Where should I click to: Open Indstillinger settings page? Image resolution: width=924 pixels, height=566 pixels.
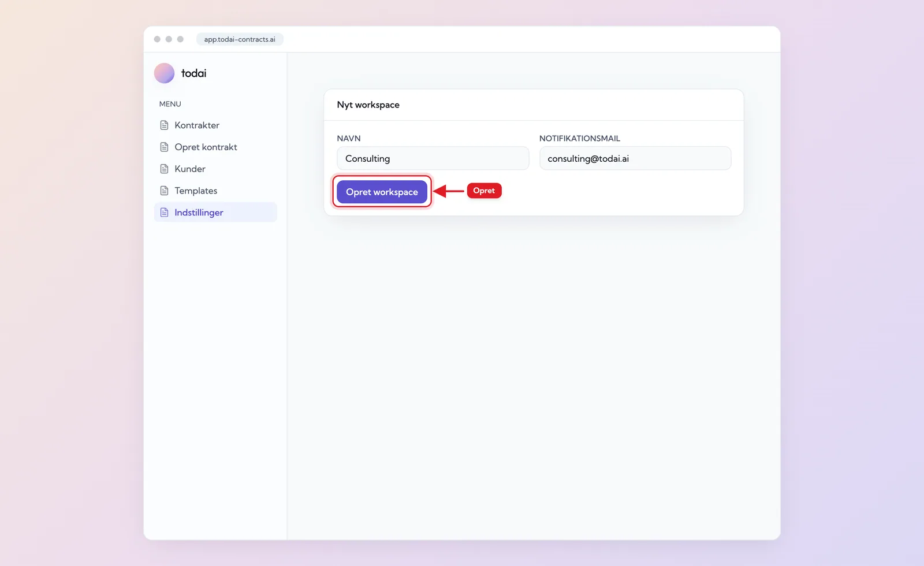(x=215, y=212)
